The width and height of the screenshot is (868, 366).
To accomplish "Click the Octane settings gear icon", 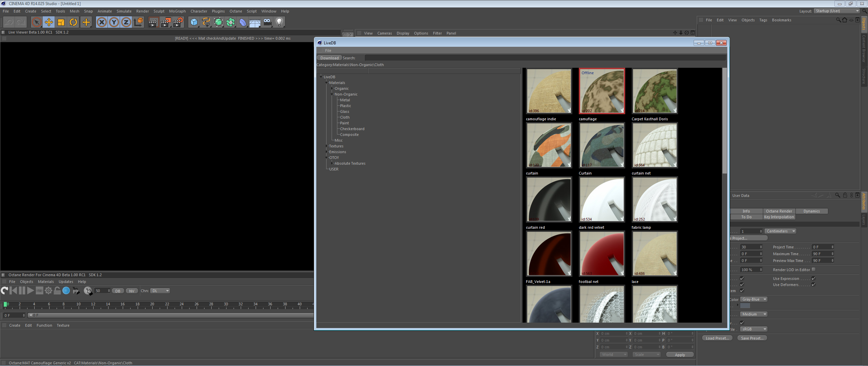I will pos(48,290).
